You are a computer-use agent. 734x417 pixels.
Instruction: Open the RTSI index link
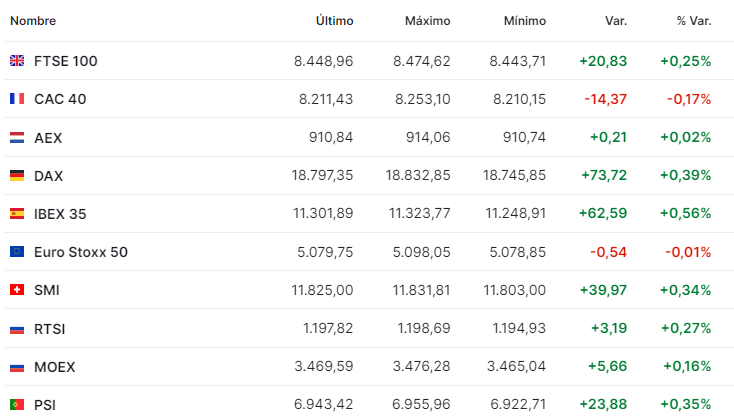(x=49, y=329)
